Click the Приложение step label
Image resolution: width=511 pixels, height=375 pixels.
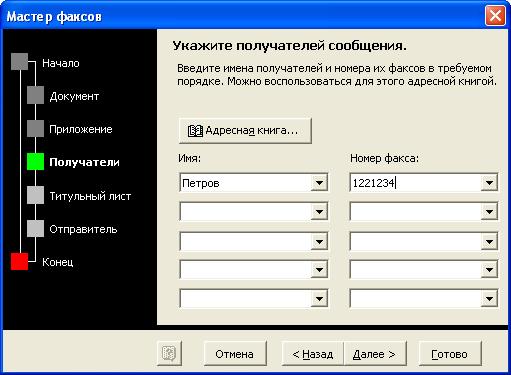click(x=81, y=129)
